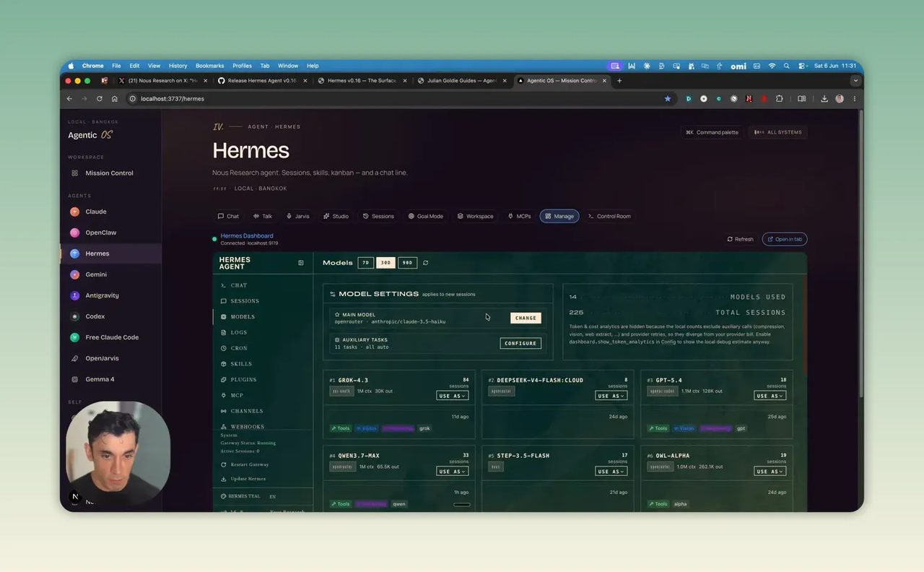Select the 30D time range
This screenshot has height=572, width=924.
386,263
